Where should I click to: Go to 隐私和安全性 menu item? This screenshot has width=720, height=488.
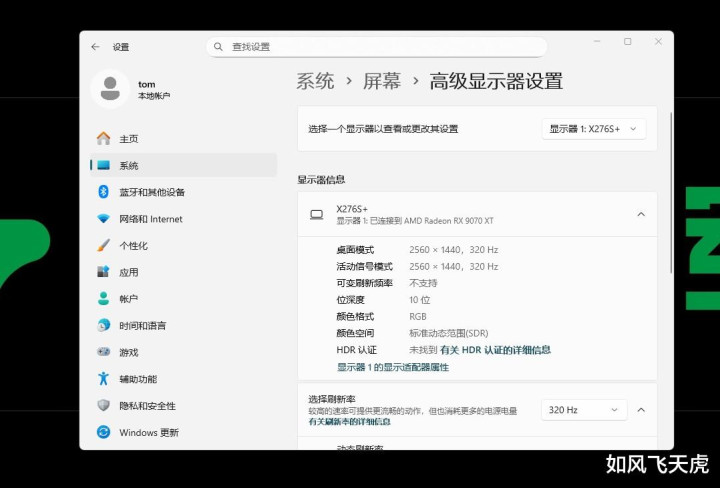[x=147, y=406]
